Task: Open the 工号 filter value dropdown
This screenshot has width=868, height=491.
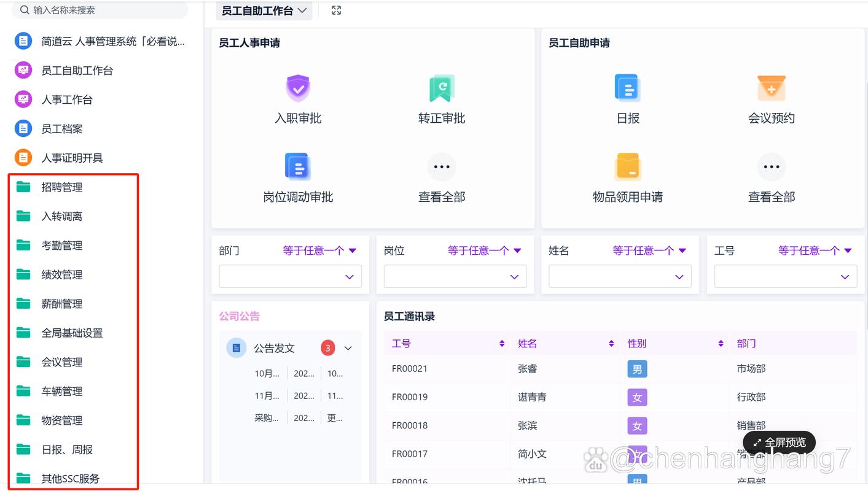Action: point(785,276)
